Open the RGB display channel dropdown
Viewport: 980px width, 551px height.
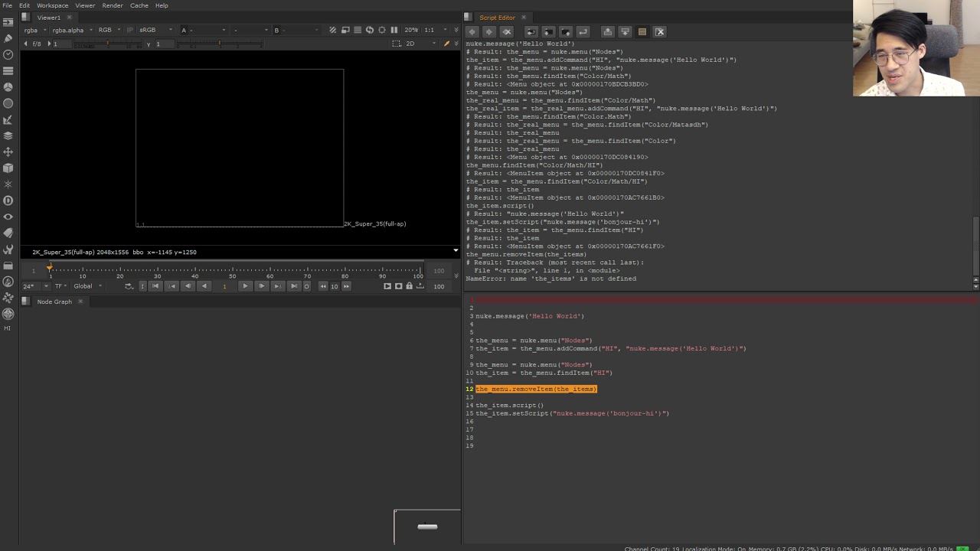click(x=109, y=30)
